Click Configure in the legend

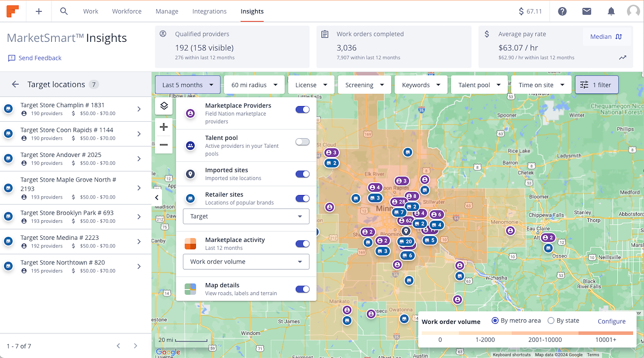[611, 321]
